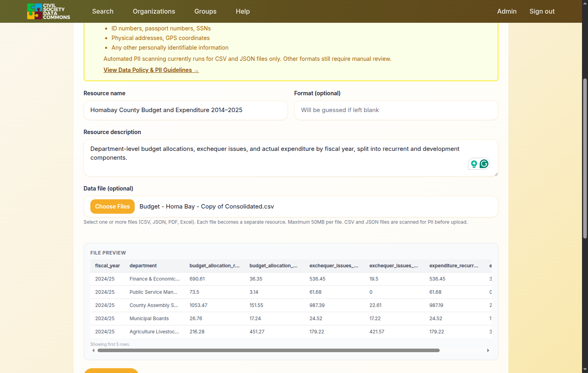Click the 'Resource description' label
Image resolution: width=588 pixels, height=373 pixels.
[x=112, y=132]
